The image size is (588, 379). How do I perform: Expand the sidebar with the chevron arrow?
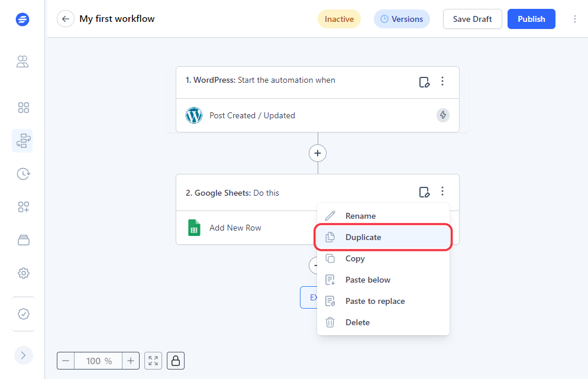(23, 355)
